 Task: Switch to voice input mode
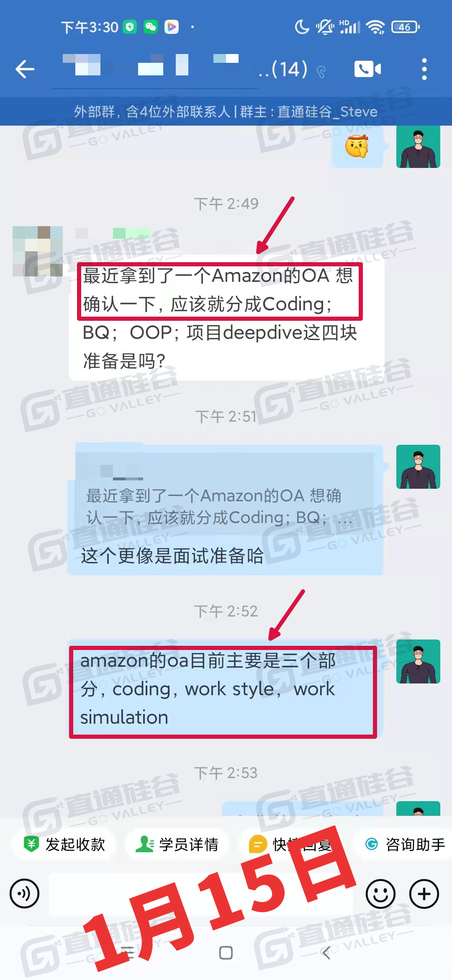tap(24, 893)
